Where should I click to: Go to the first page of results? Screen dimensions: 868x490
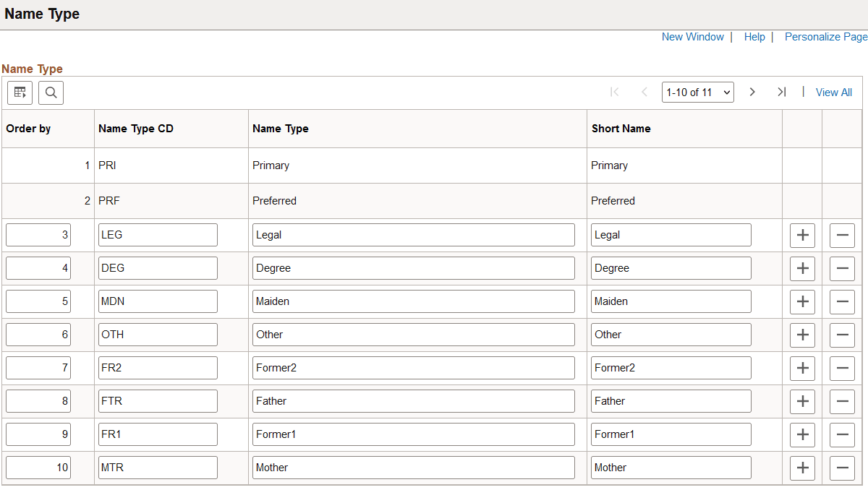click(x=614, y=92)
